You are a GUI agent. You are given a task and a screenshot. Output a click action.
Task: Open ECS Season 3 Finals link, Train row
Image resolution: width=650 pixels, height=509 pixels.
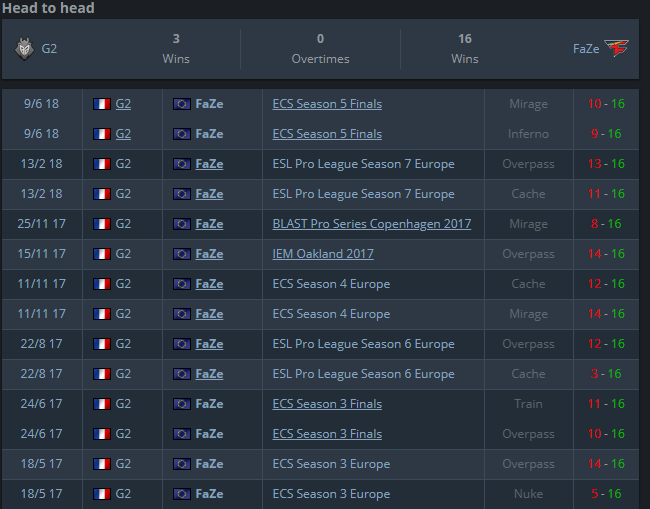click(x=327, y=404)
